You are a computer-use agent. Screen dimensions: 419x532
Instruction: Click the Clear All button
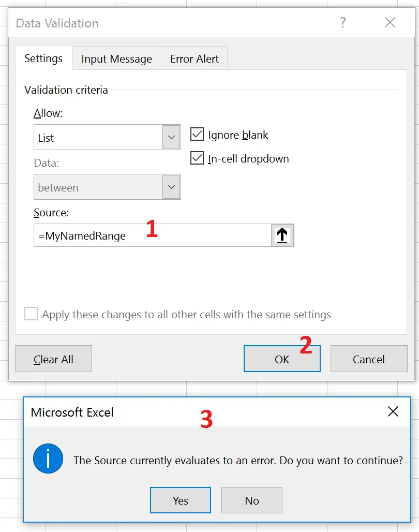coord(53,359)
